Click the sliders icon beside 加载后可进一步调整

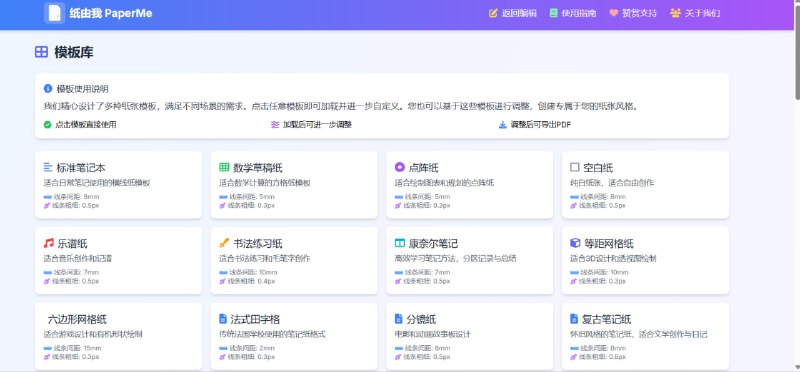click(275, 124)
